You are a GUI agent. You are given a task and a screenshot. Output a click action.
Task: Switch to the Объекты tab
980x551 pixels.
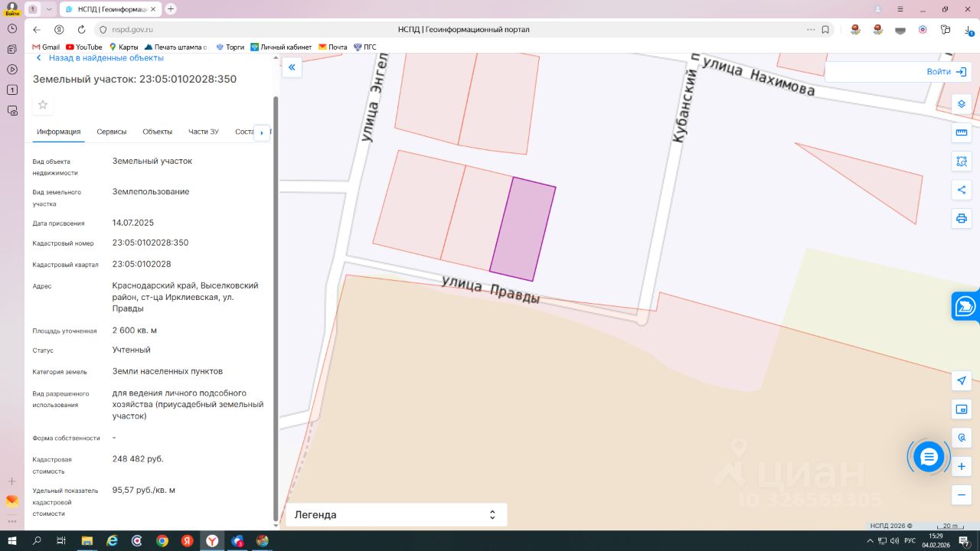point(158,132)
